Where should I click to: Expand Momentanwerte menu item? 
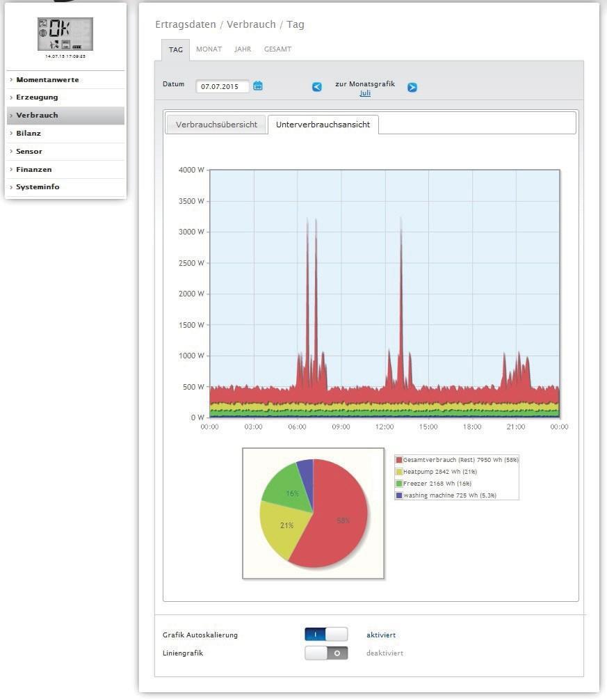(x=65, y=79)
